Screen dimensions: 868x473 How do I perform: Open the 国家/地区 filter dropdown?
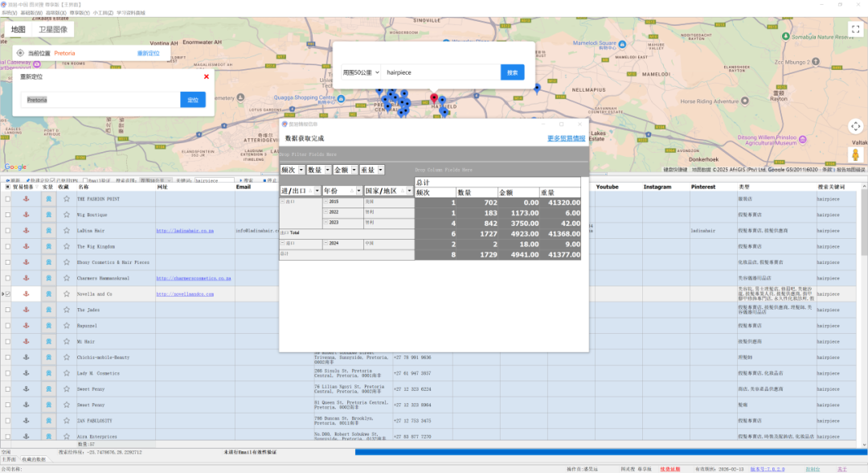point(409,191)
